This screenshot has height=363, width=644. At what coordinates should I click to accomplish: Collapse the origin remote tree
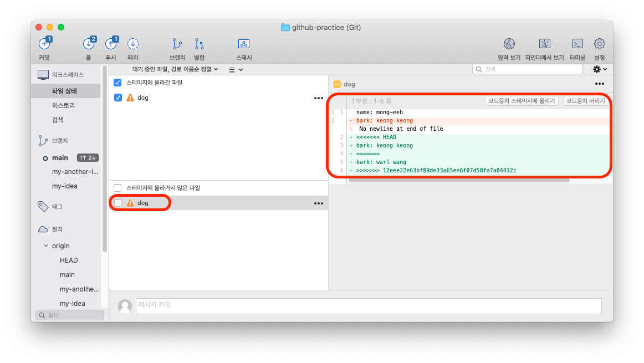click(x=46, y=246)
